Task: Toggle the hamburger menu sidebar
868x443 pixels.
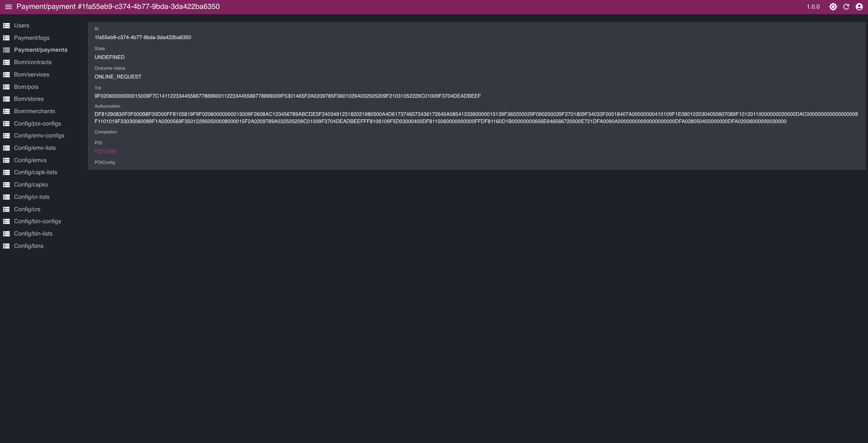Action: 8,7
